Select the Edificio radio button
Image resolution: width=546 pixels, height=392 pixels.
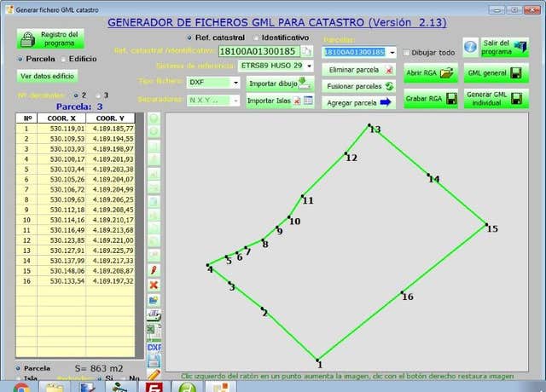(63, 59)
